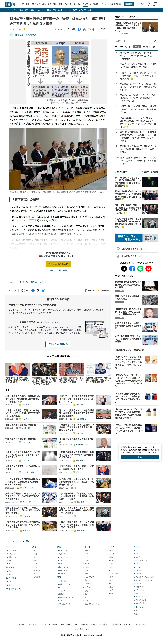Open symposium photo of eight researchers
The height and width of the screenshot is (644, 163).
click(x=58, y=159)
